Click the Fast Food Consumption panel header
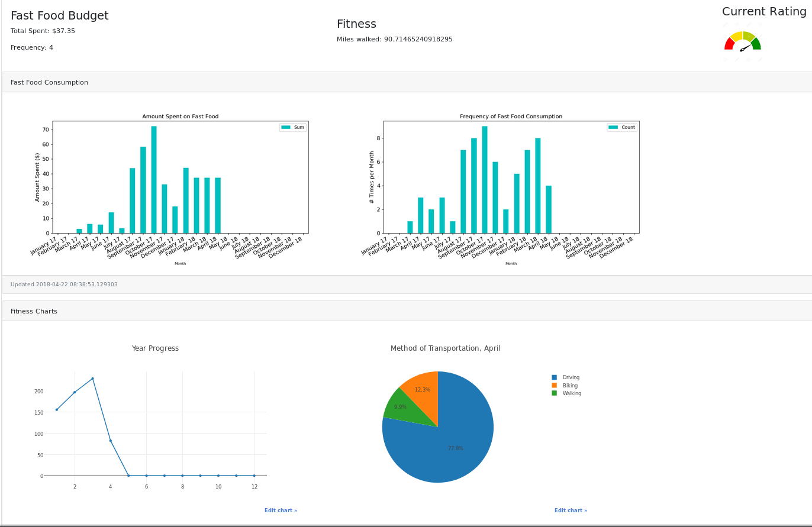Screen dimensions: 812x527 point(406,82)
